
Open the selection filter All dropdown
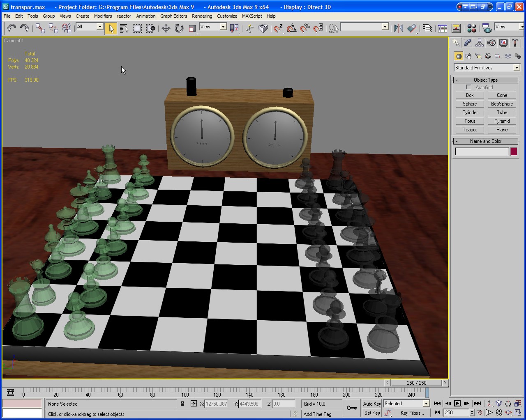pyautogui.click(x=90, y=27)
